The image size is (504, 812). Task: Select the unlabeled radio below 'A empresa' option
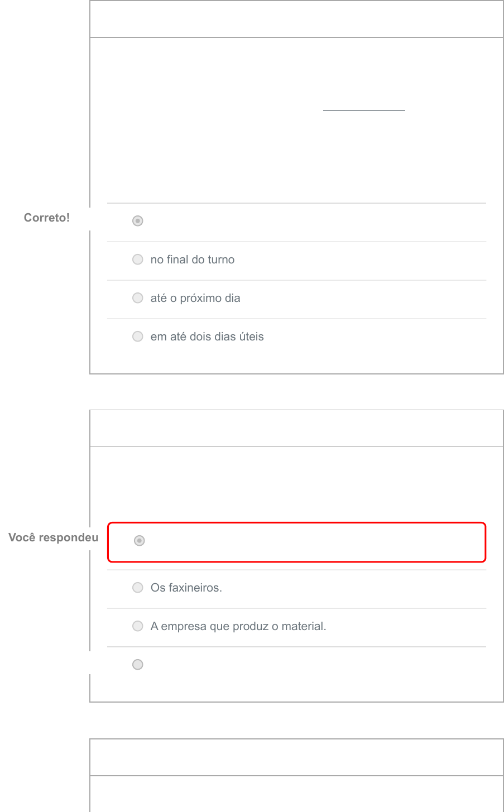pos(138,665)
